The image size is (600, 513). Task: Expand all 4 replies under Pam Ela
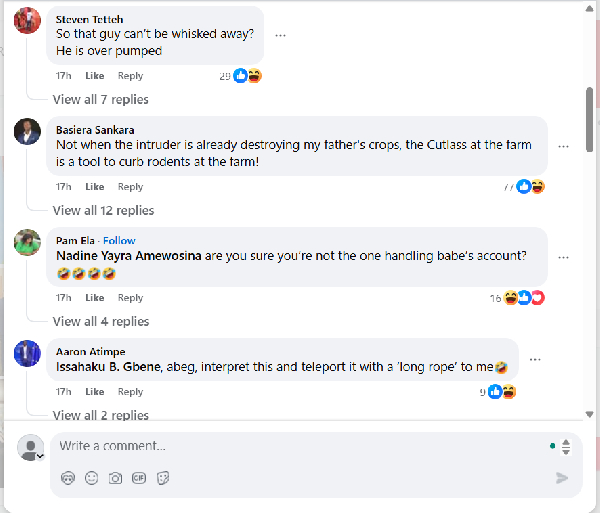coord(100,321)
